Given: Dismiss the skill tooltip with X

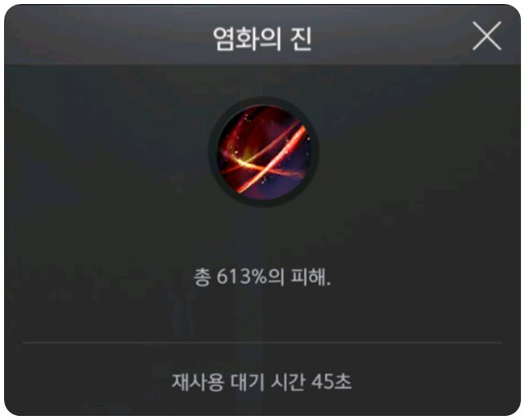Looking at the screenshot, I should pos(486,36).
